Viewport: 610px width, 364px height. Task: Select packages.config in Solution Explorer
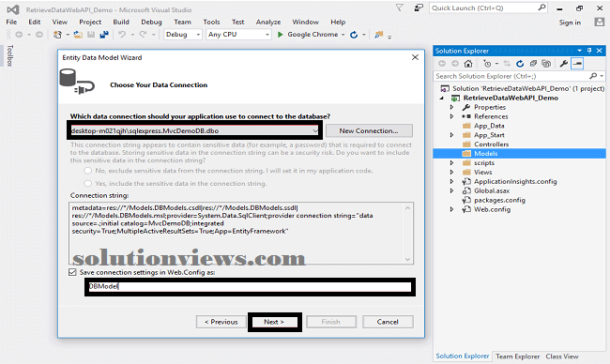coord(499,200)
